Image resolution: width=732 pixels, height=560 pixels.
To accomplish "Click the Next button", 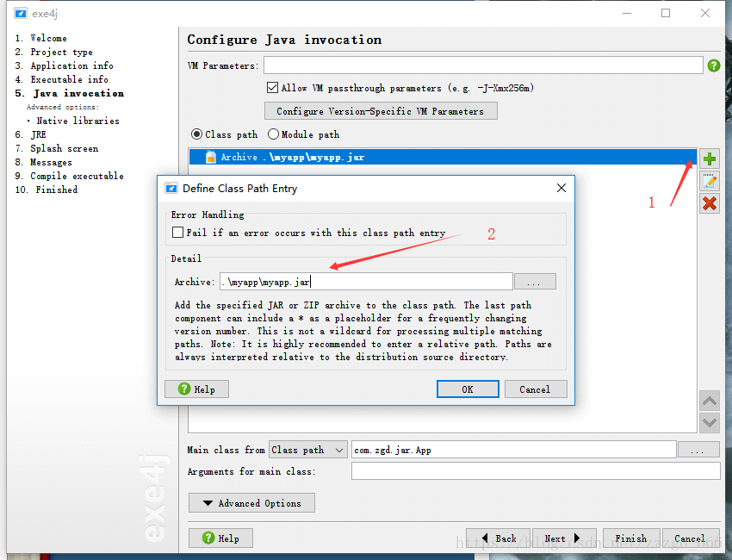I will pyautogui.click(x=563, y=538).
